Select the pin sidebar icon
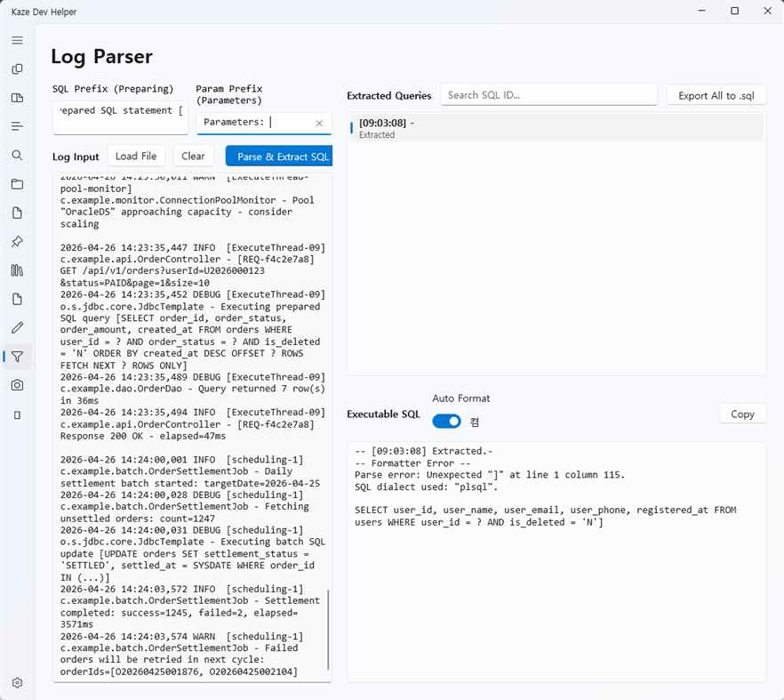Image resolution: width=784 pixels, height=700 pixels. [x=18, y=242]
